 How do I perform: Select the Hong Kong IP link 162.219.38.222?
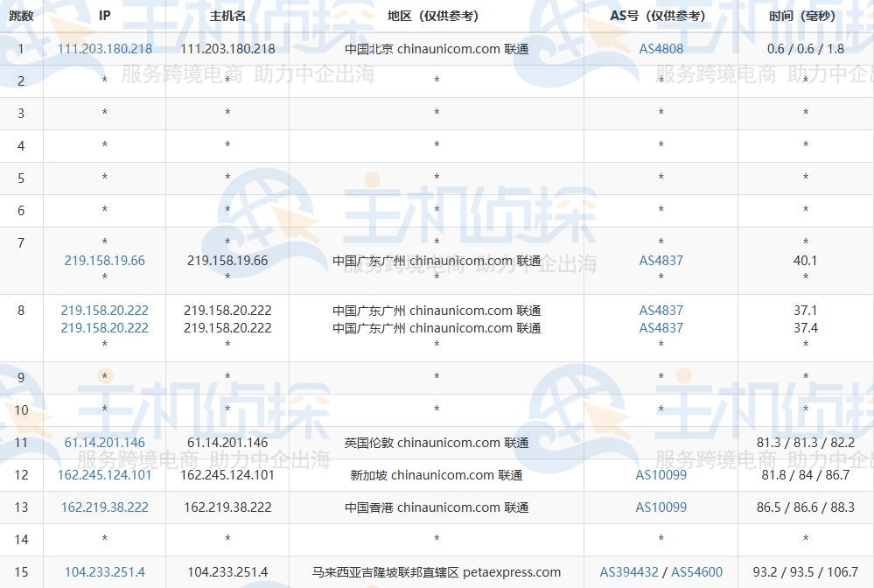click(104, 507)
